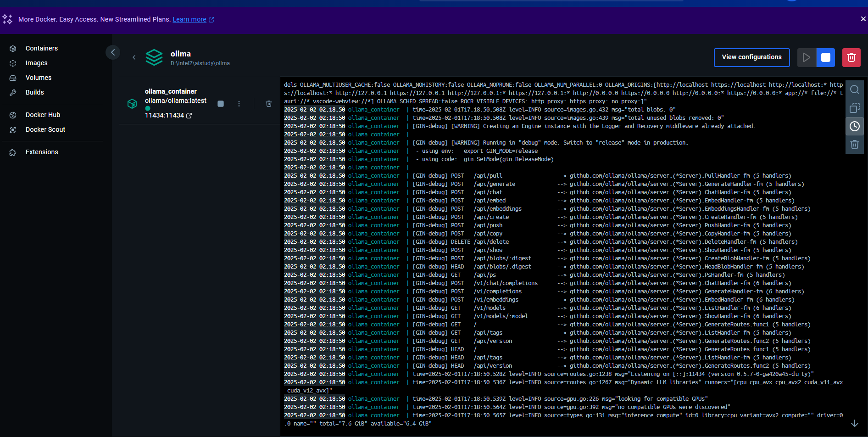This screenshot has height=437, width=868.
Task: Click the D:\intel2\aistudy\ollma path text
Action: coord(200,63)
